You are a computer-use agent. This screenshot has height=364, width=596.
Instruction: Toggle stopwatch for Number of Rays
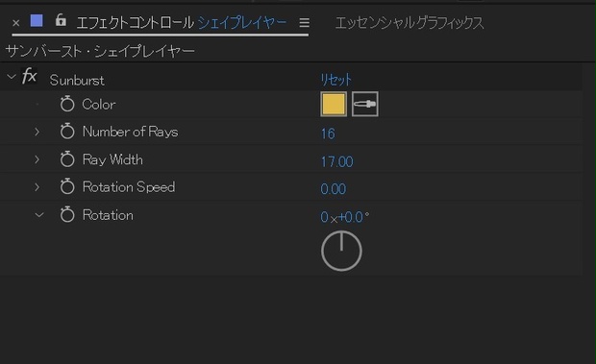(67, 132)
